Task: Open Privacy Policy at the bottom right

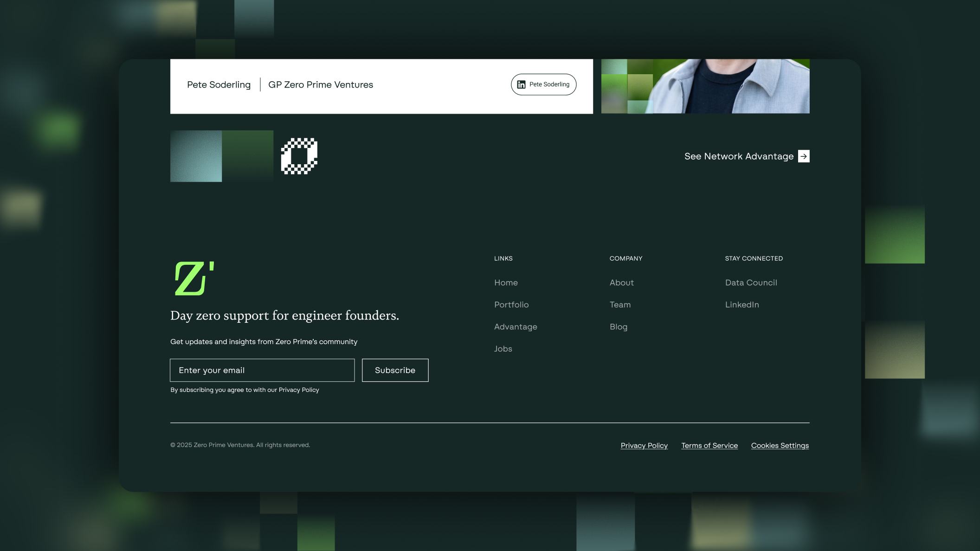Action: click(x=644, y=445)
